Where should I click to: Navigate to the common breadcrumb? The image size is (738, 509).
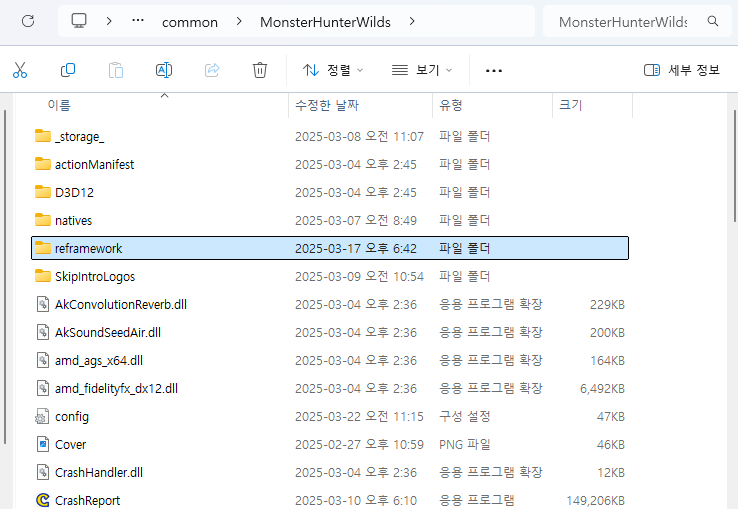tap(190, 22)
